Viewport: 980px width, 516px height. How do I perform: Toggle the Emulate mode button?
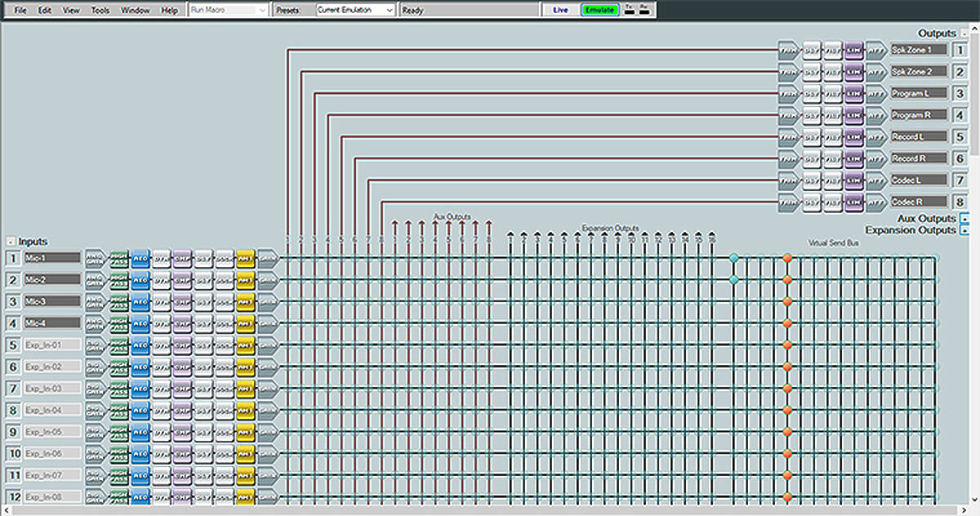coord(599,10)
